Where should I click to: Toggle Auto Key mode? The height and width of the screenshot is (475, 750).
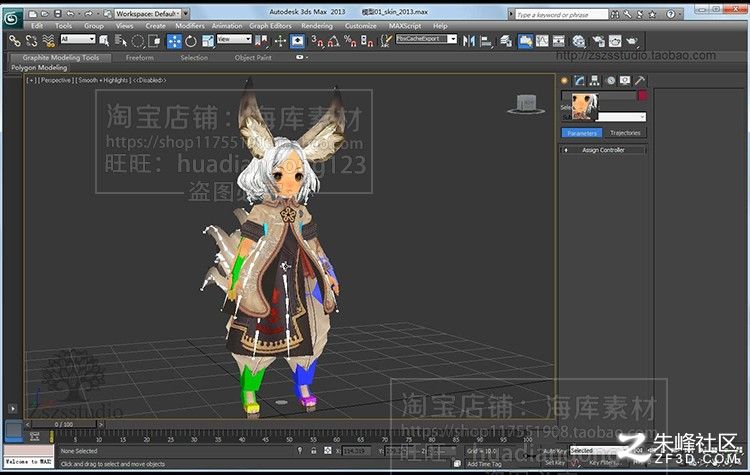pos(555,451)
